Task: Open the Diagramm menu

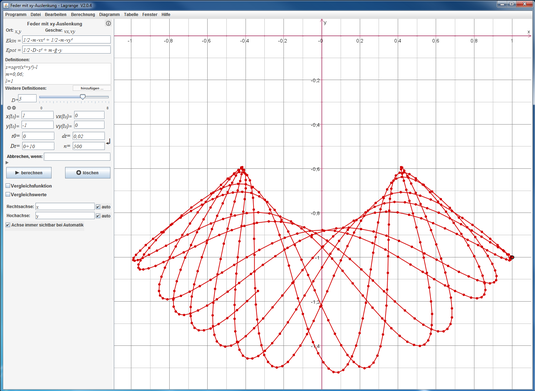Action: [109, 15]
